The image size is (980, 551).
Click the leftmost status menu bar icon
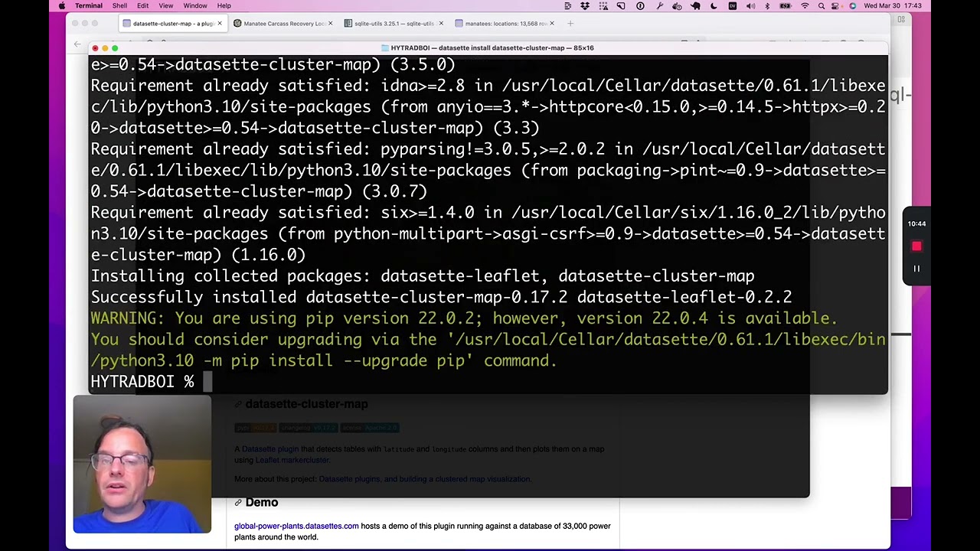tap(567, 6)
